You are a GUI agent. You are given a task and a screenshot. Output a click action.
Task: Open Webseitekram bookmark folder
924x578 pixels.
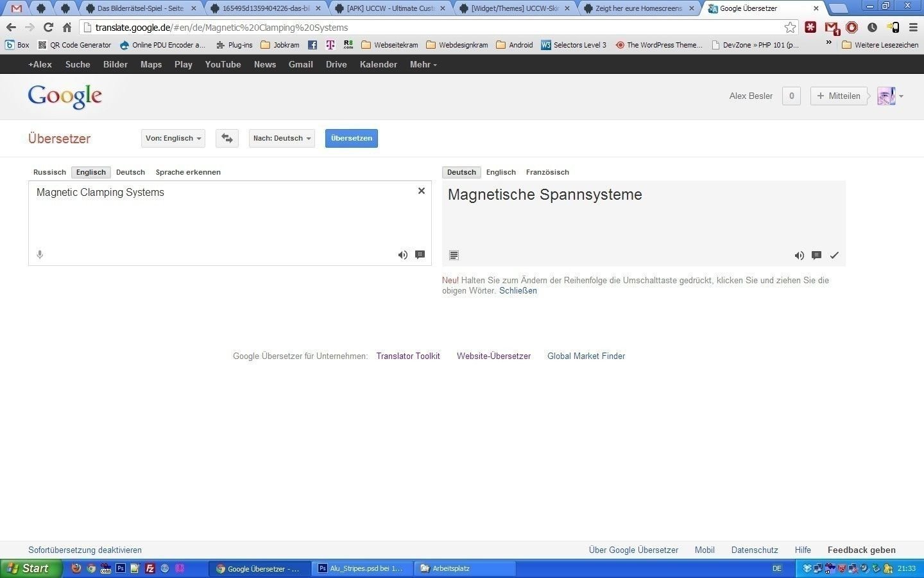[x=389, y=45]
